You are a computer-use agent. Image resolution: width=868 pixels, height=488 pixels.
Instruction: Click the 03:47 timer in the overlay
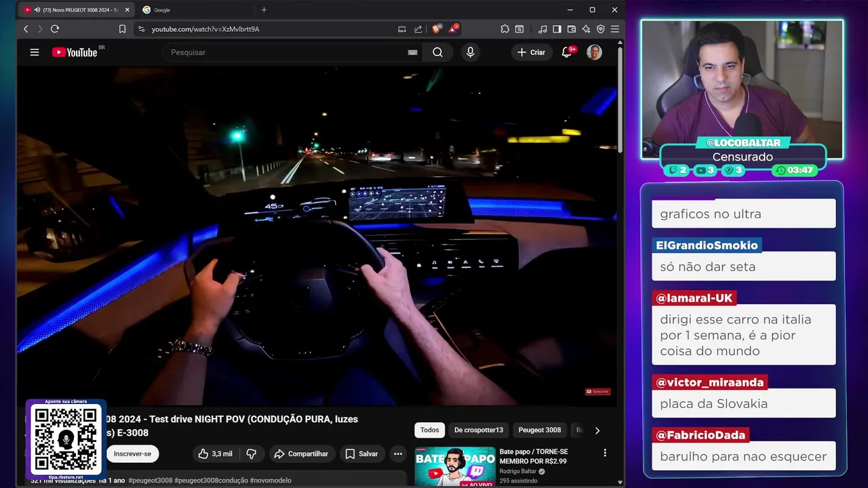click(x=794, y=170)
